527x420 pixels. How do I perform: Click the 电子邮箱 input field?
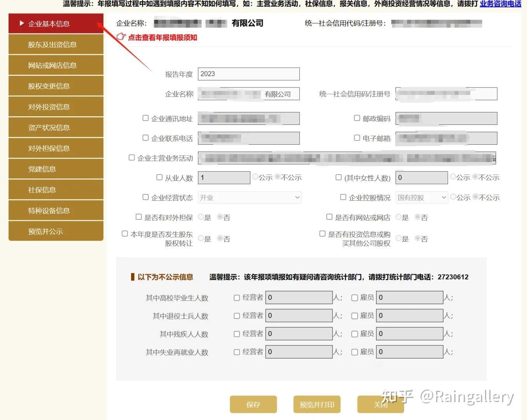point(446,138)
